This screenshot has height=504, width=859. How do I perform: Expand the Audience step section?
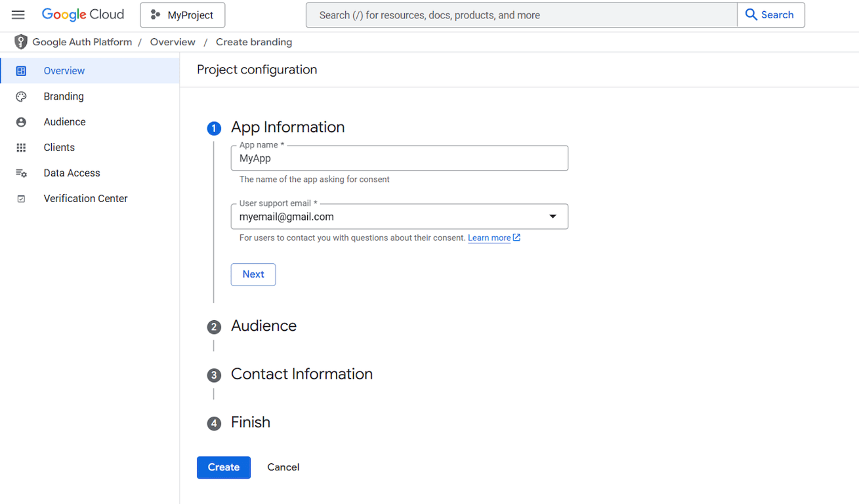point(264,325)
